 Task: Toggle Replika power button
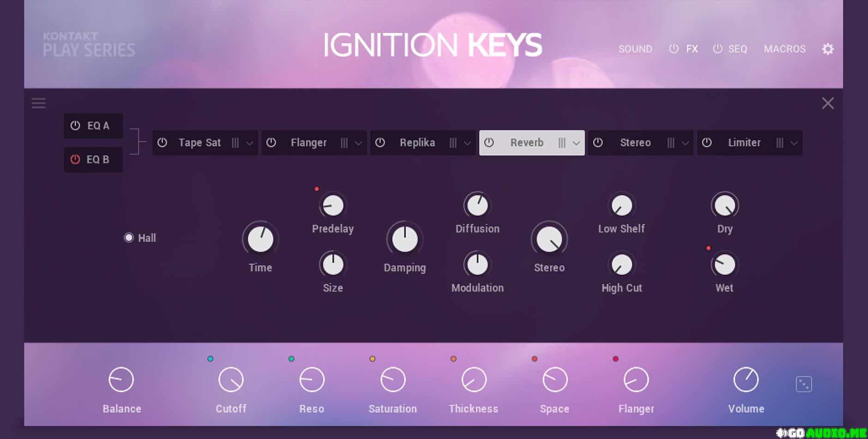pyautogui.click(x=380, y=142)
